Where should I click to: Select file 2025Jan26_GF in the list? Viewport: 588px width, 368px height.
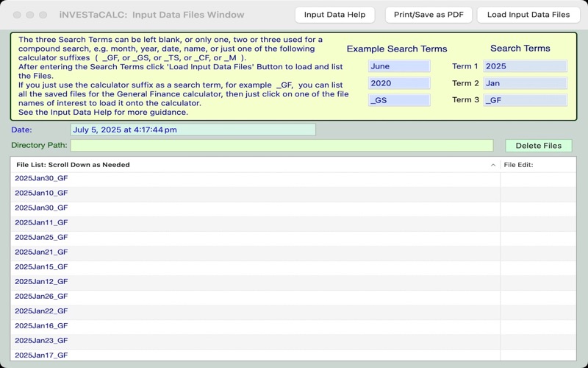tap(255, 297)
